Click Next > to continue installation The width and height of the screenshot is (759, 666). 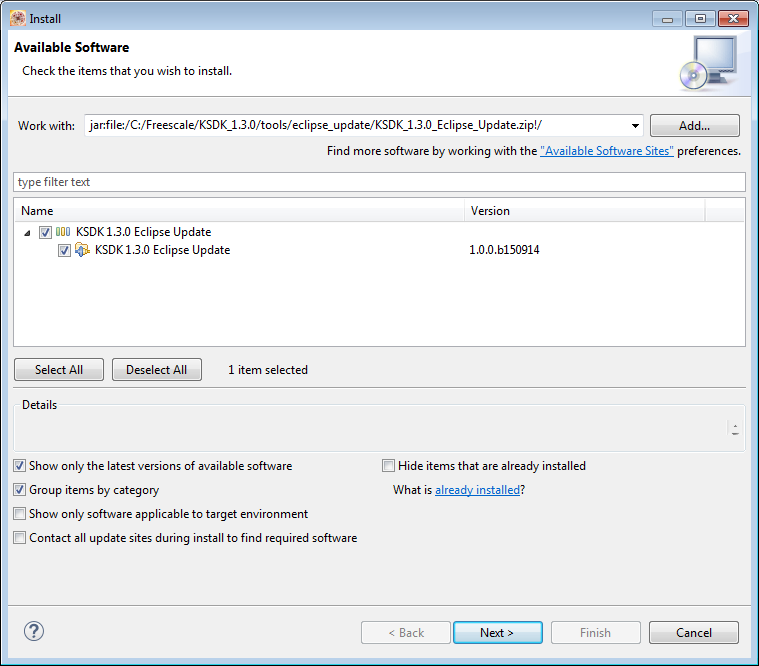498,633
